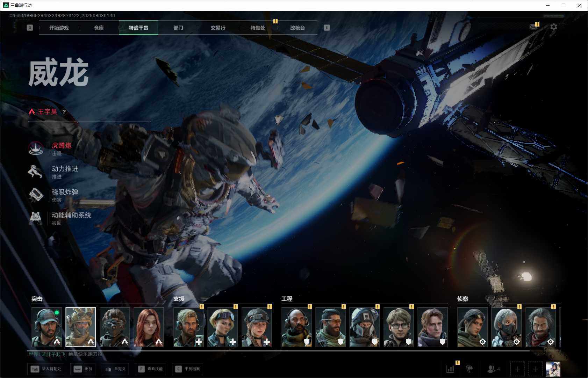Choose the bearded first 支援 operator
This screenshot has width=588, height=378.
click(x=189, y=327)
